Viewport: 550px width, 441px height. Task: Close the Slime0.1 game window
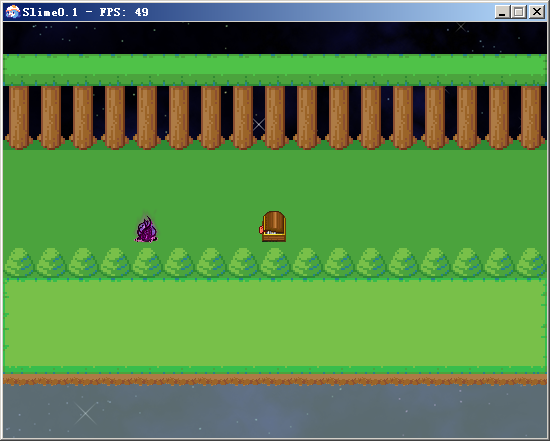coord(537,12)
